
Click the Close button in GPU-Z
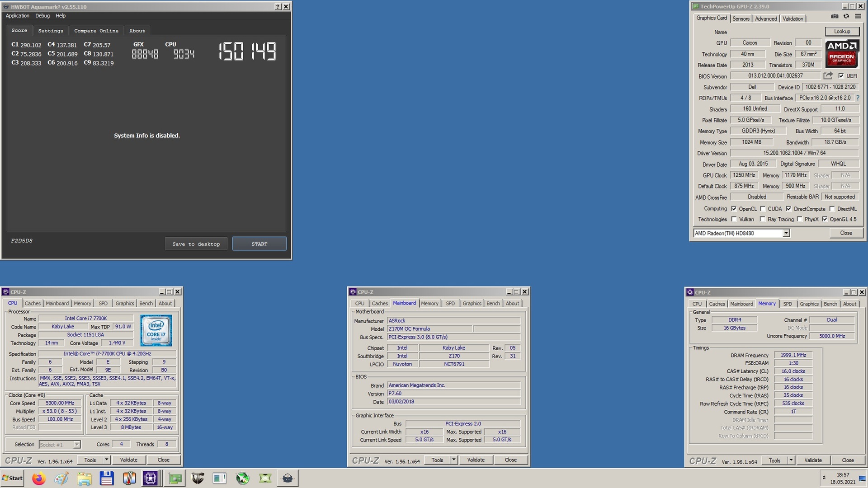[846, 233]
